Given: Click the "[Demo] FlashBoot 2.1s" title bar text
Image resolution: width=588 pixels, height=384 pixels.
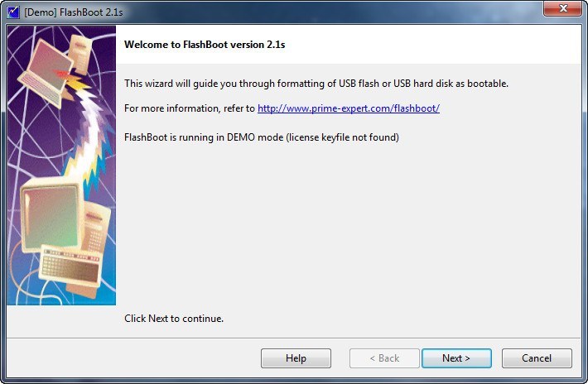Looking at the screenshot, I should pyautogui.click(x=74, y=12).
